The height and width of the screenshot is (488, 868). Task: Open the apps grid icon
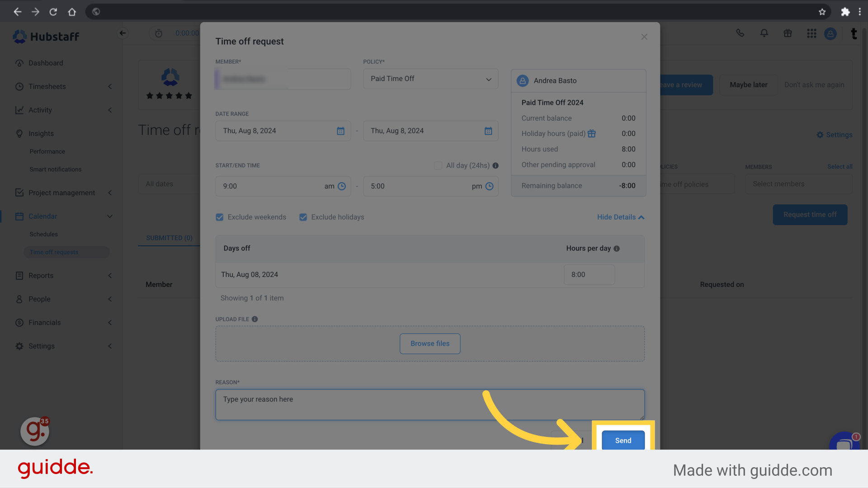pyautogui.click(x=811, y=33)
